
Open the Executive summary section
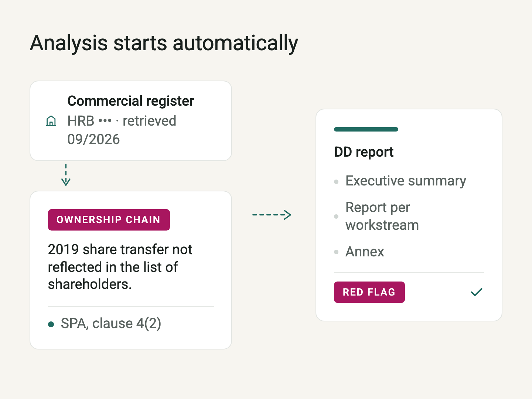pyautogui.click(x=406, y=181)
